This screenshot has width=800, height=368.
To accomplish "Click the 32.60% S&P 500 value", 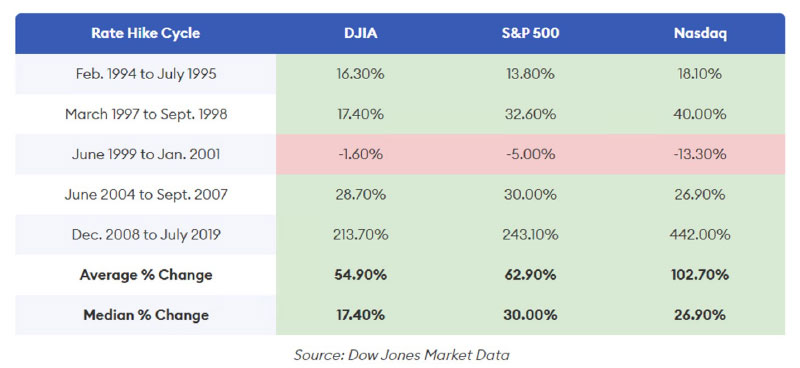I will click(x=530, y=114).
